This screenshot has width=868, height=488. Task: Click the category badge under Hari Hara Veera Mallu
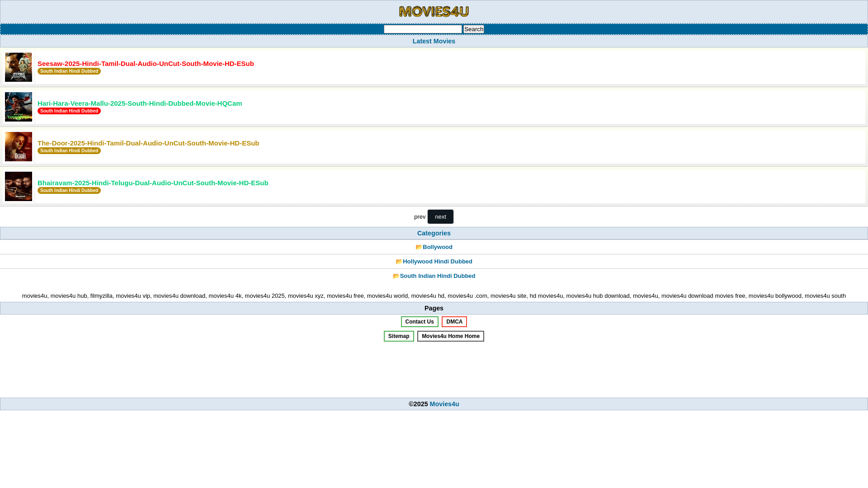coord(69,111)
